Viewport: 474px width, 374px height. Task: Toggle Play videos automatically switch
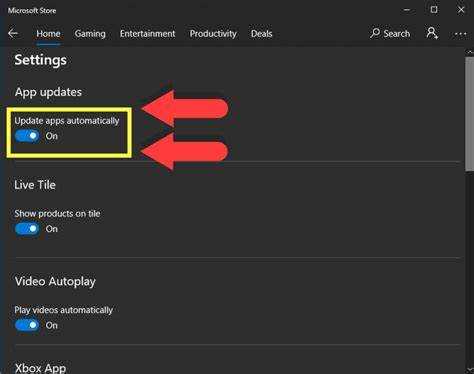pos(27,325)
